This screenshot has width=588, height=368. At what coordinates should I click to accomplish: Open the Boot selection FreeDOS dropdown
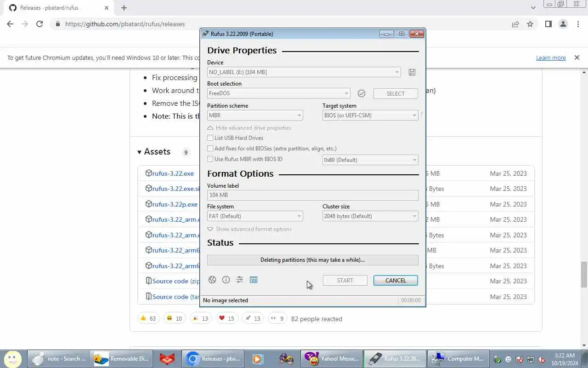278,93
